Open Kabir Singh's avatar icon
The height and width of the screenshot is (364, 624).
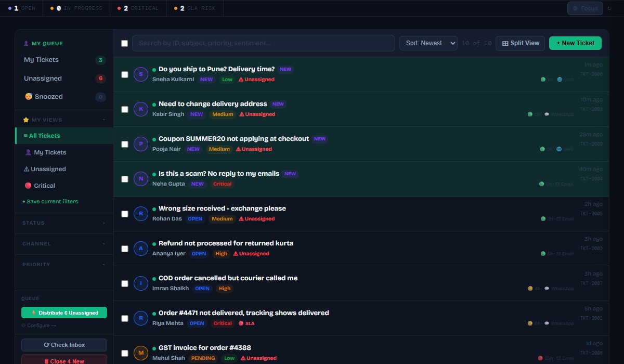point(141,109)
